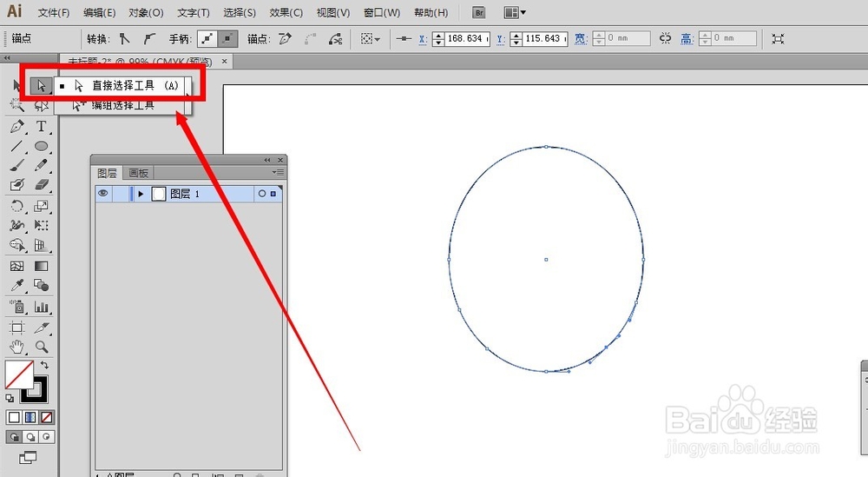This screenshot has height=477, width=868.
Task: Click the Fill color swatch
Action: (x=19, y=374)
